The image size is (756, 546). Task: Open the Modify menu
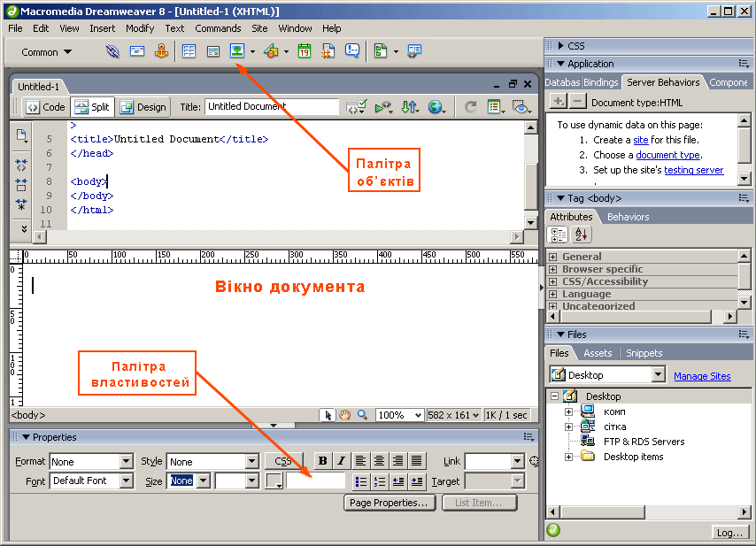click(140, 28)
